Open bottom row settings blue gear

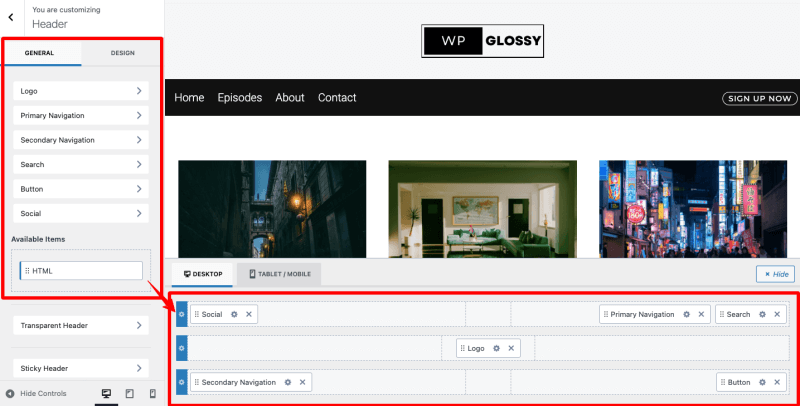pyautogui.click(x=182, y=382)
